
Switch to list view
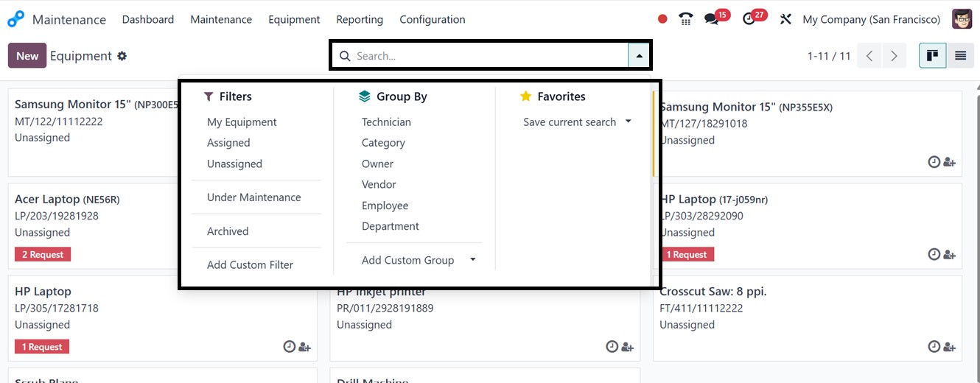(960, 56)
